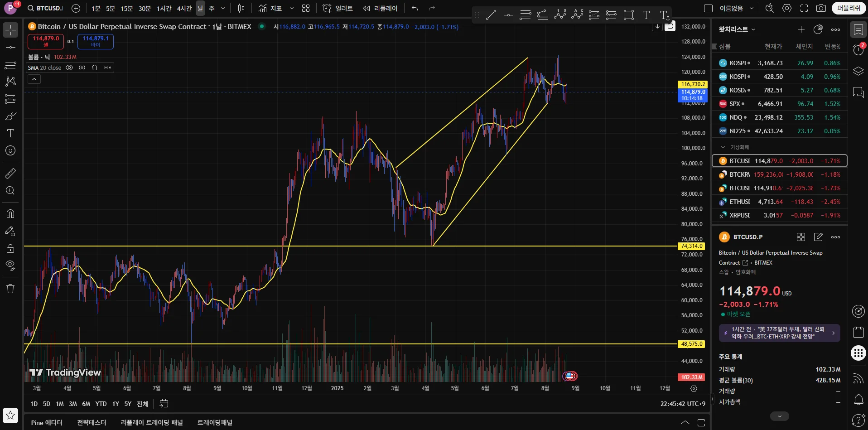The height and width of the screenshot is (430, 868).
Task: Expand more symbol details chevron
Action: coord(779,416)
